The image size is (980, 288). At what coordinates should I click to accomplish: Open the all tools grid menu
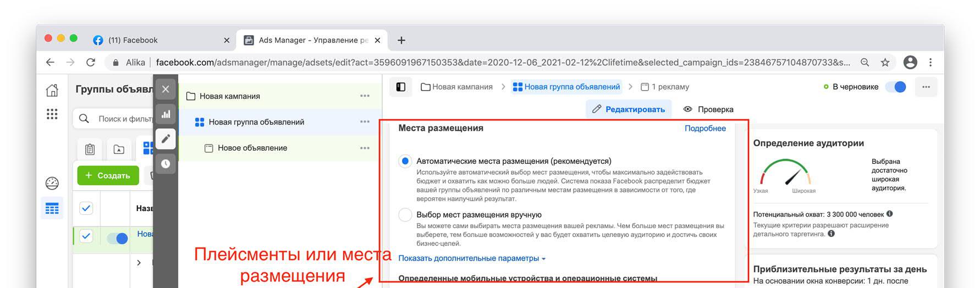52,114
